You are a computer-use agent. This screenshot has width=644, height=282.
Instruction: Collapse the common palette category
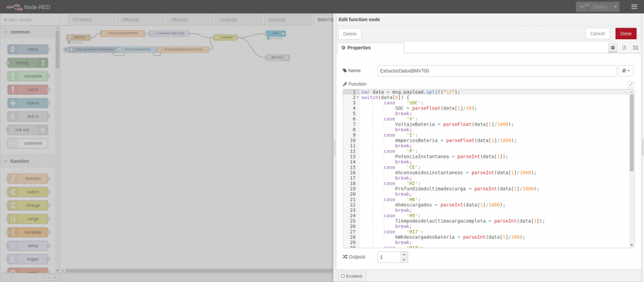tap(29, 32)
